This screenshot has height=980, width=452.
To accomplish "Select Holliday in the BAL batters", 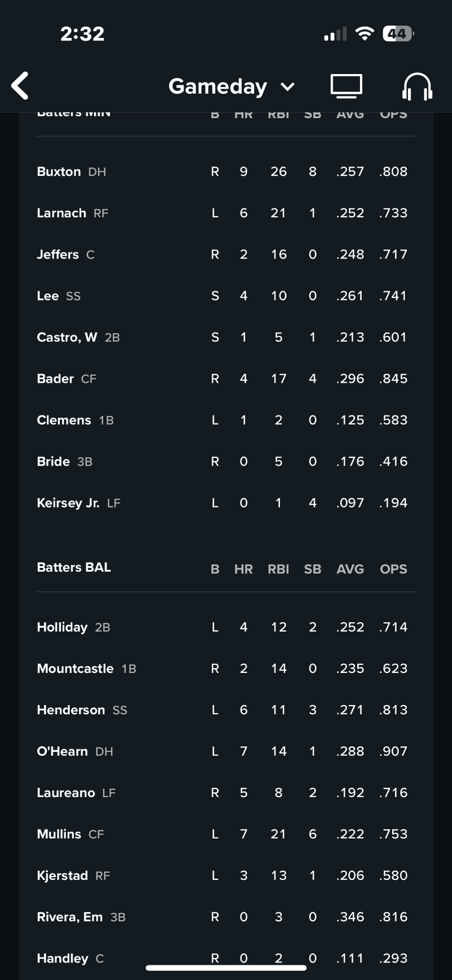I will 62,627.
